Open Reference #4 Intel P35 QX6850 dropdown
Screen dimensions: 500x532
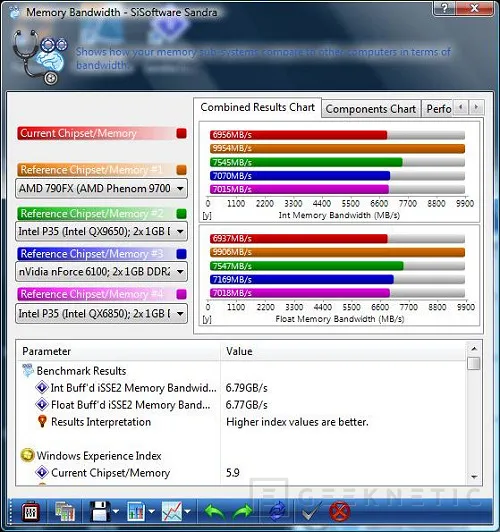pyautogui.click(x=101, y=314)
